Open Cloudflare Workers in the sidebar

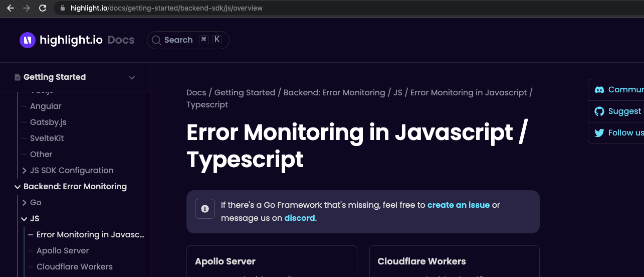tap(75, 267)
